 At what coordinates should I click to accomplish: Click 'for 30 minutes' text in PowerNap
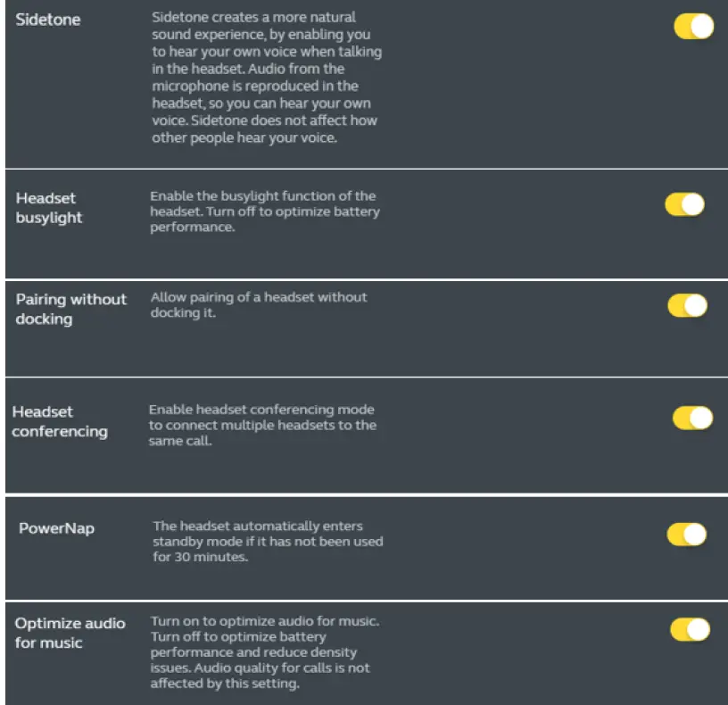pyautogui.click(x=199, y=557)
